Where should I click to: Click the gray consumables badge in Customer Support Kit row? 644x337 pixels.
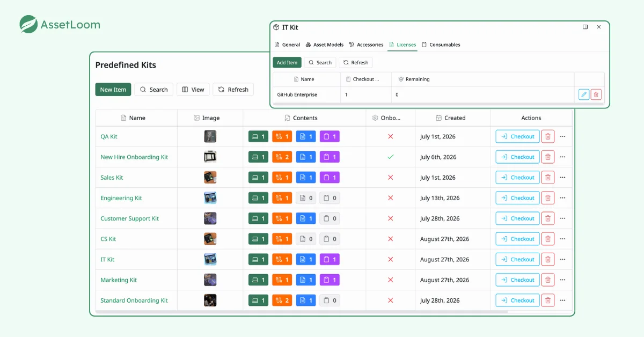coord(330,218)
